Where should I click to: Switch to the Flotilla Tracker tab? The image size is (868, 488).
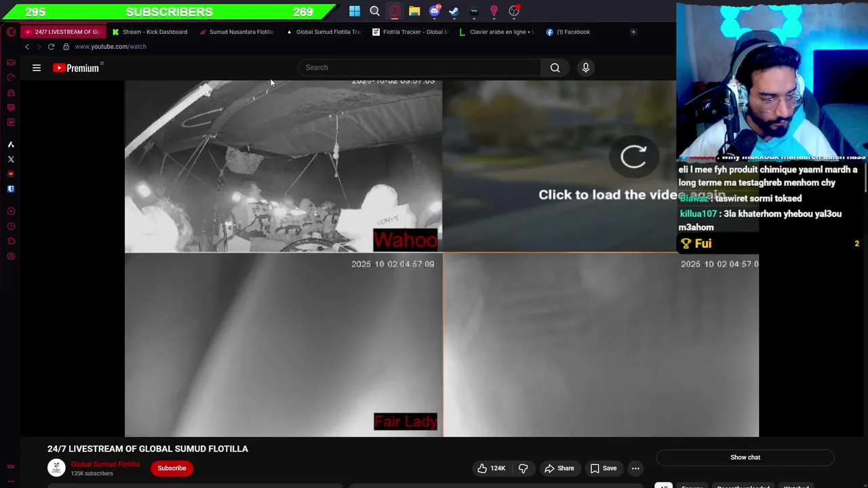[x=410, y=32]
